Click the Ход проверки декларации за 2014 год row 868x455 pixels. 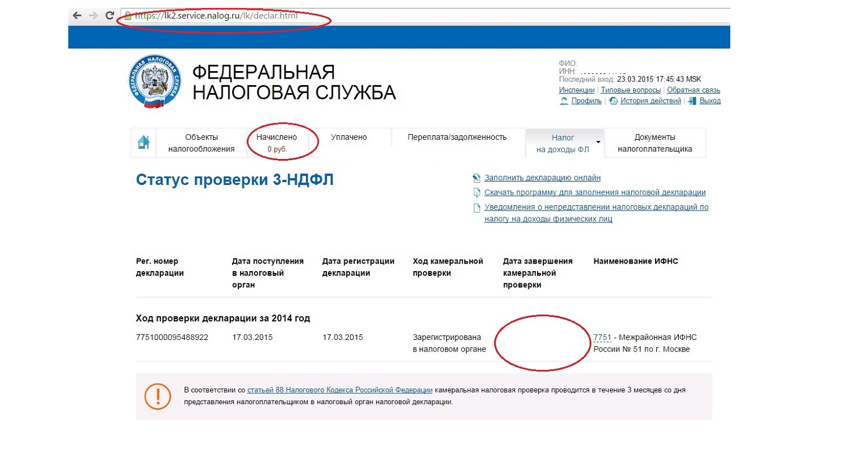coord(223,318)
